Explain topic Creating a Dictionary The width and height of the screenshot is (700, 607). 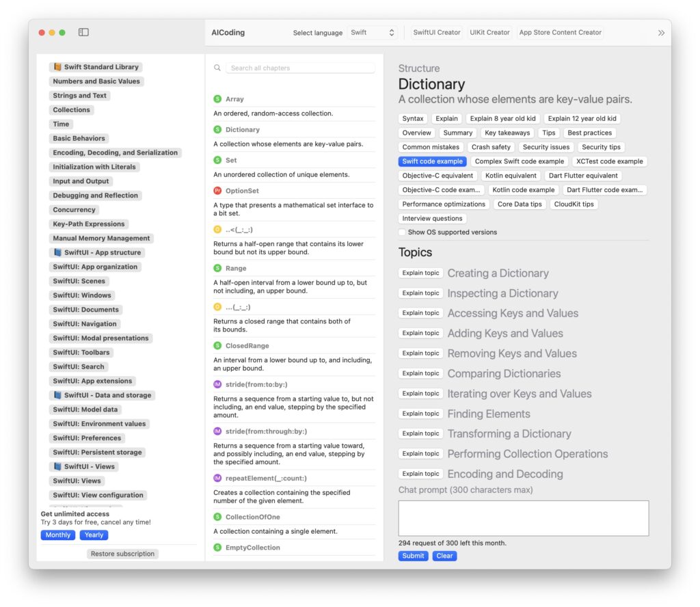420,273
